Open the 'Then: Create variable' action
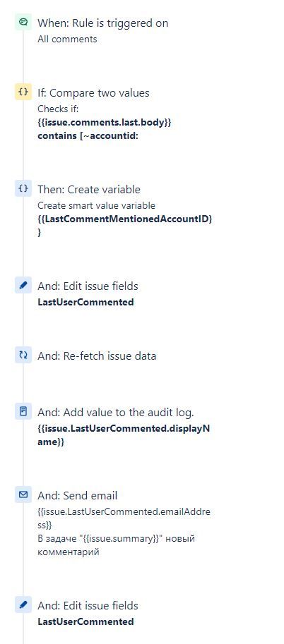Image resolution: width=284 pixels, height=644 pixels. (x=89, y=189)
